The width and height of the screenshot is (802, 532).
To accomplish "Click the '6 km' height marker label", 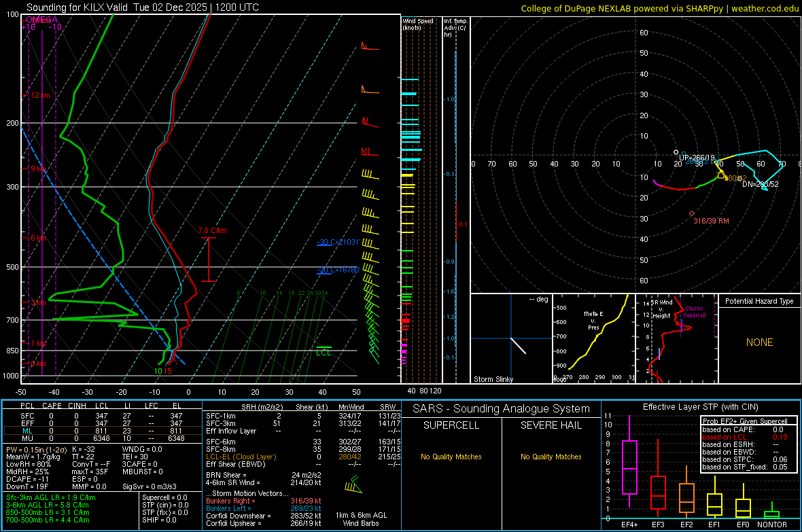I will (x=38, y=238).
